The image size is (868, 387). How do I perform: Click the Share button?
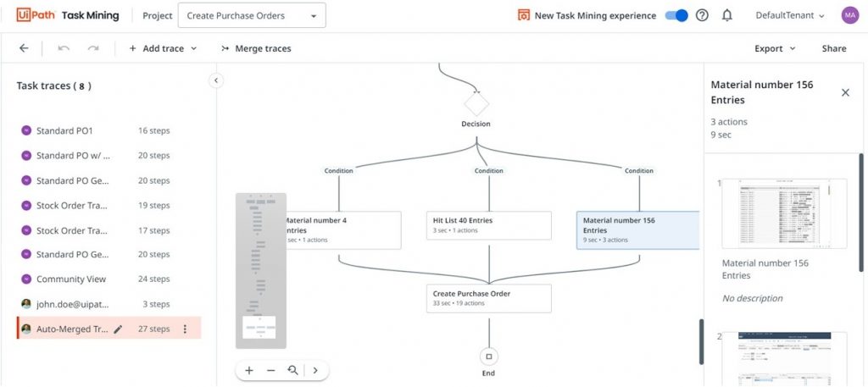coord(834,48)
